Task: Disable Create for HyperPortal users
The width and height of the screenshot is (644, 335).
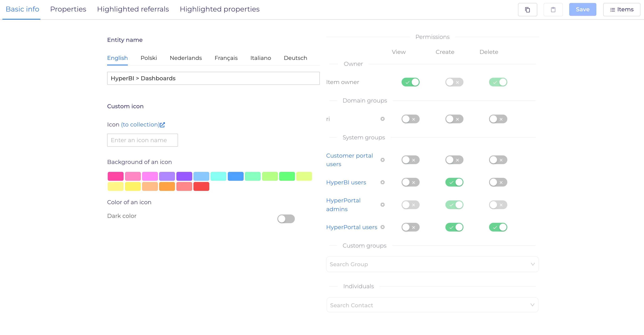Action: click(454, 227)
